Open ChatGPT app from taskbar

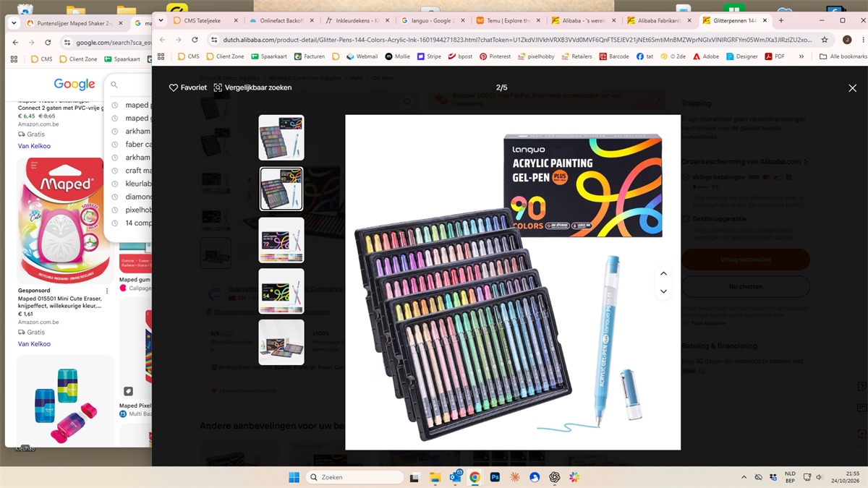tap(555, 477)
